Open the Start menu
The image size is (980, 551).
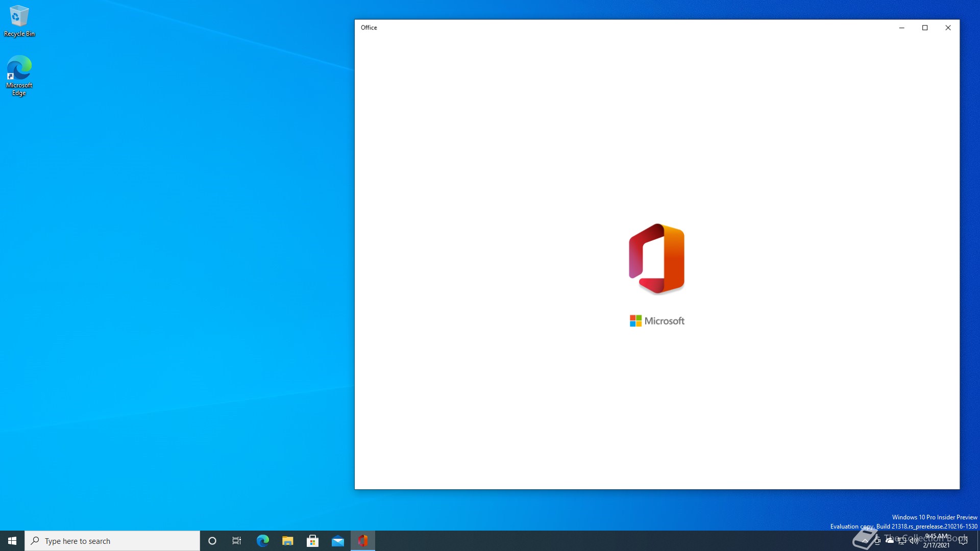pos(12,541)
